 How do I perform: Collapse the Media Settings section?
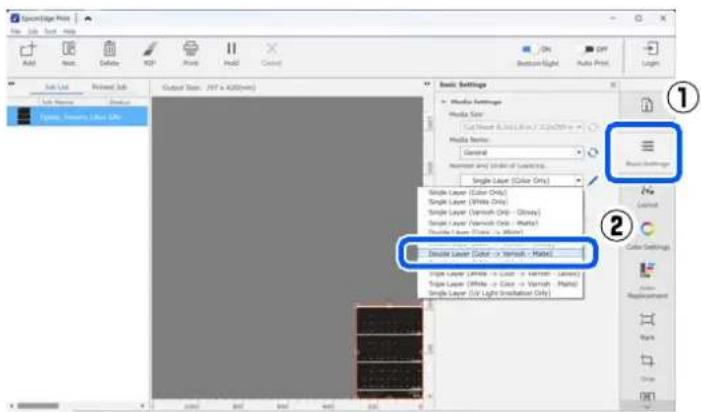pyautogui.click(x=443, y=102)
